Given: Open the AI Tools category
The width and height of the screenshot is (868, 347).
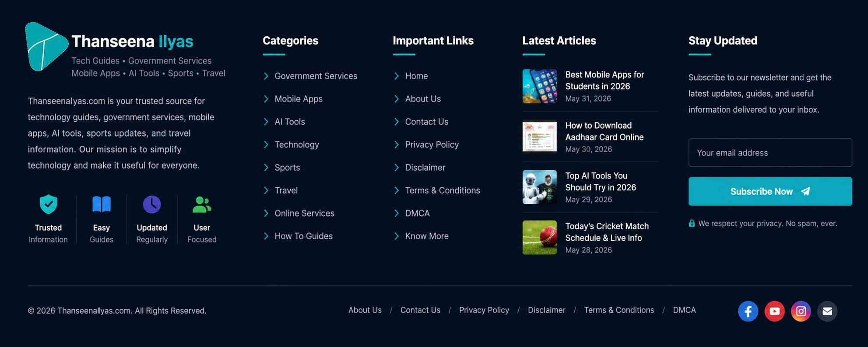Looking at the screenshot, I should pyautogui.click(x=290, y=122).
